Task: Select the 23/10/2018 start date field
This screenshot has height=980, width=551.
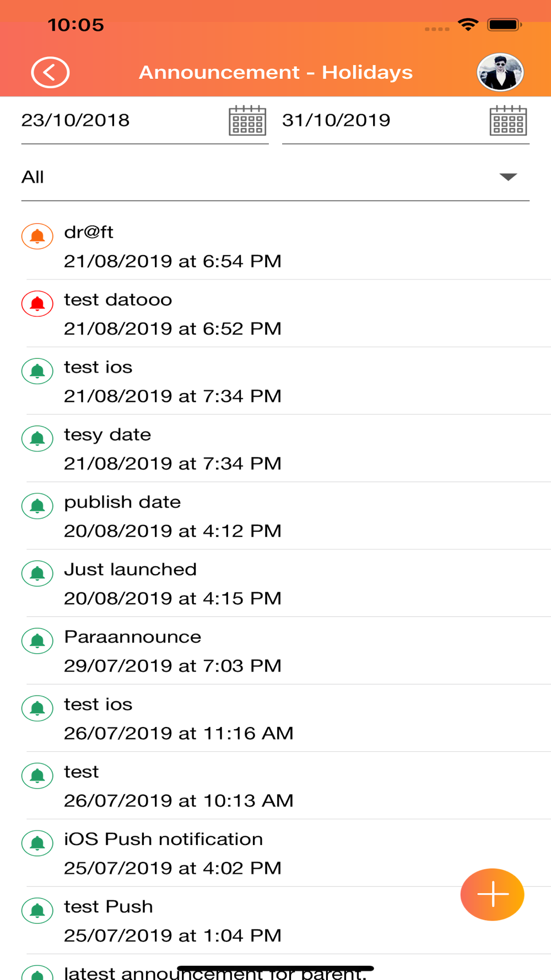Action: point(121,121)
